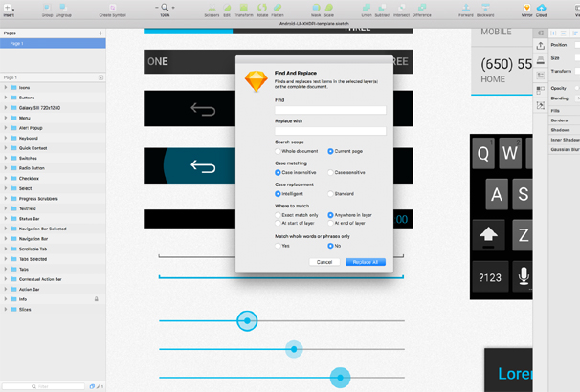
Task: Click the Cloud upload icon
Action: click(x=542, y=9)
